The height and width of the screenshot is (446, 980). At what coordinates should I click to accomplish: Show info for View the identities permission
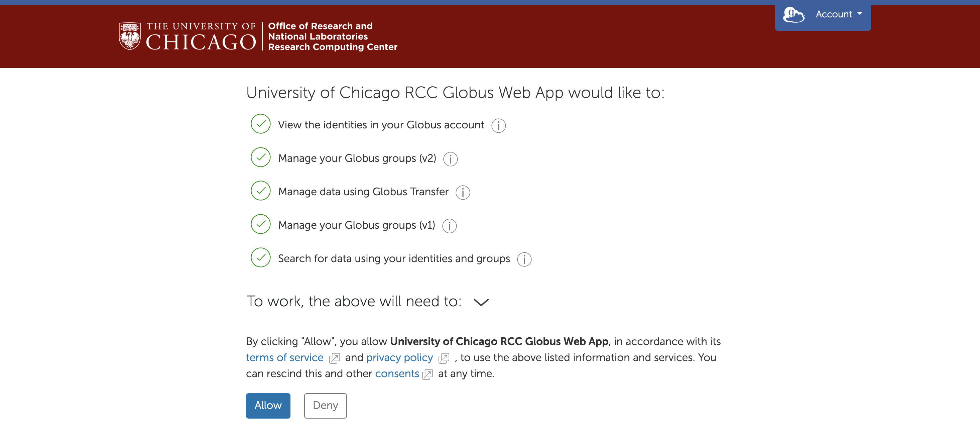[498, 126]
